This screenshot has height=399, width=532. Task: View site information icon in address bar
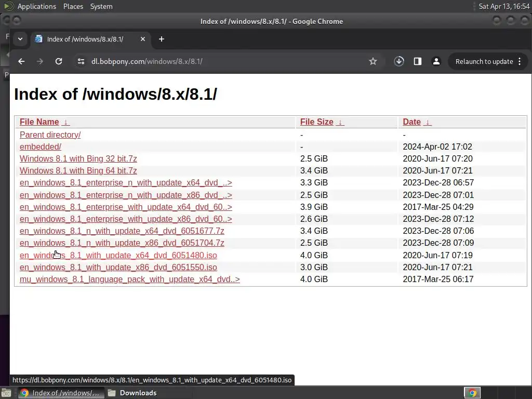[81, 61]
